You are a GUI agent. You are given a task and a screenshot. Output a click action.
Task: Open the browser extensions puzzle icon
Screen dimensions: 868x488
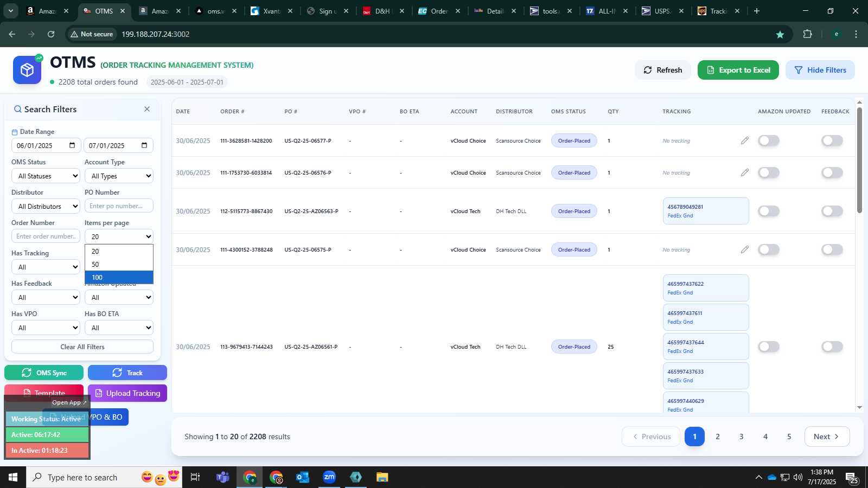click(807, 34)
